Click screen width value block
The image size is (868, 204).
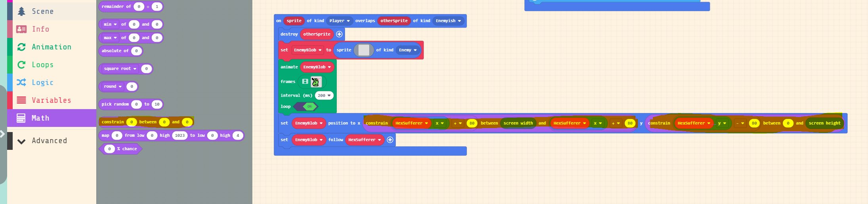(x=518, y=123)
